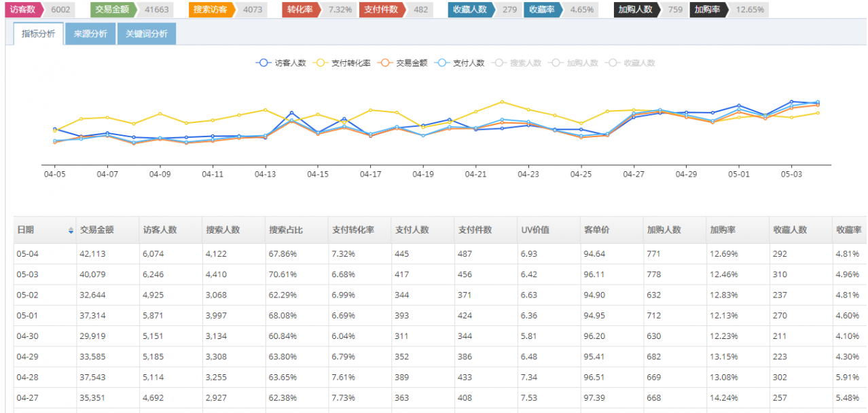Screen dimensions: 868x413
Task: Toggle the 访客人数 legend series
Action: (281, 62)
